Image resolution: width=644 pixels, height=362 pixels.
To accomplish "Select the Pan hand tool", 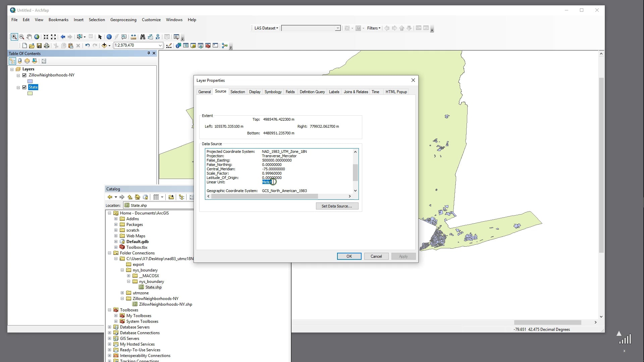I will pyautogui.click(x=29, y=37).
